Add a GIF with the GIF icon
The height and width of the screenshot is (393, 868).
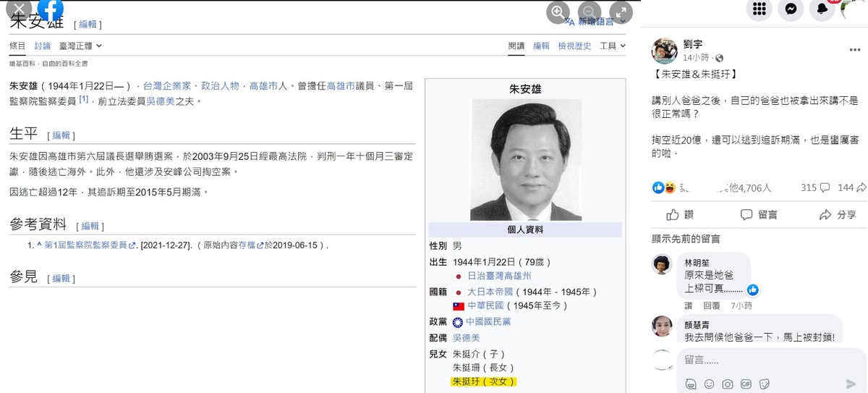746,384
